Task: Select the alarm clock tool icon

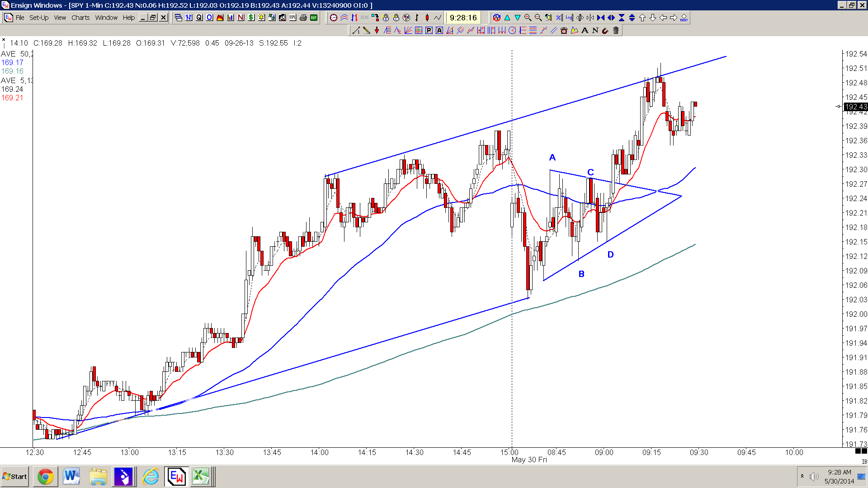Action: coord(564,30)
